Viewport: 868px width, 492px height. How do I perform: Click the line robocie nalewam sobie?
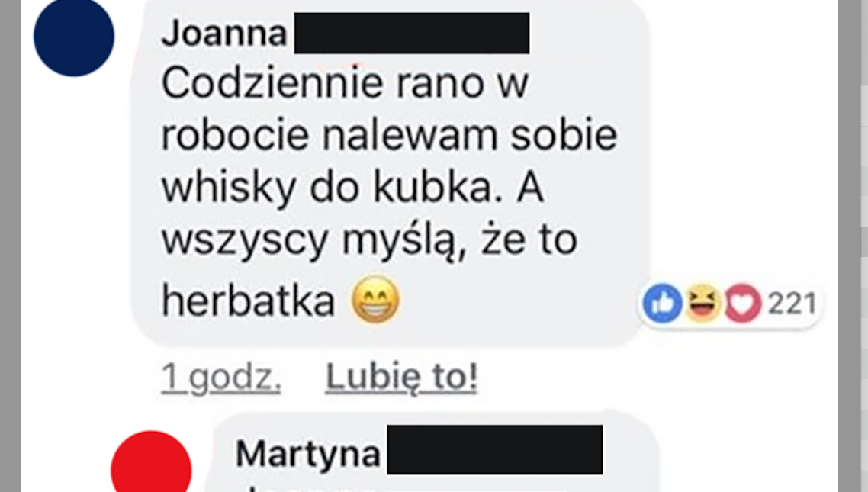[389, 136]
